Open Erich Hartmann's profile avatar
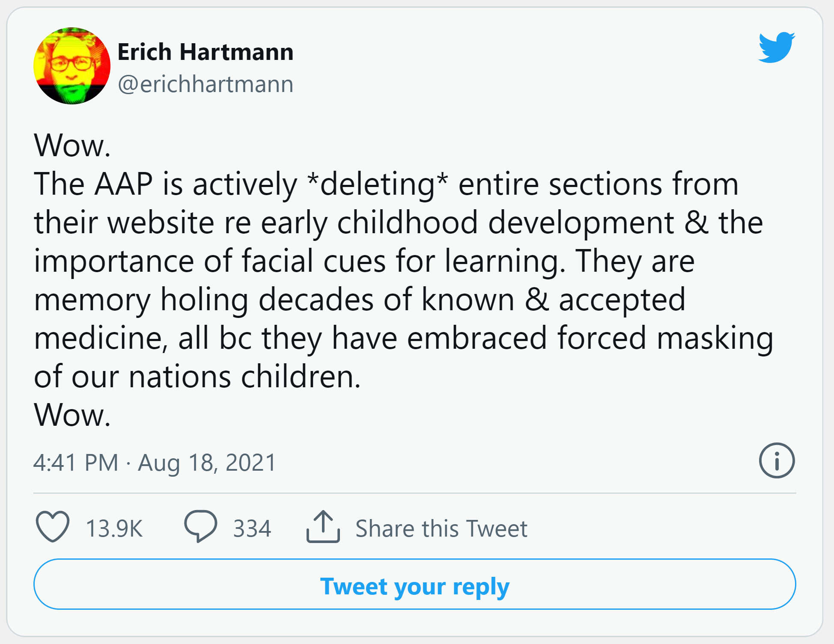Screen dimensions: 834x644 [x=72, y=66]
